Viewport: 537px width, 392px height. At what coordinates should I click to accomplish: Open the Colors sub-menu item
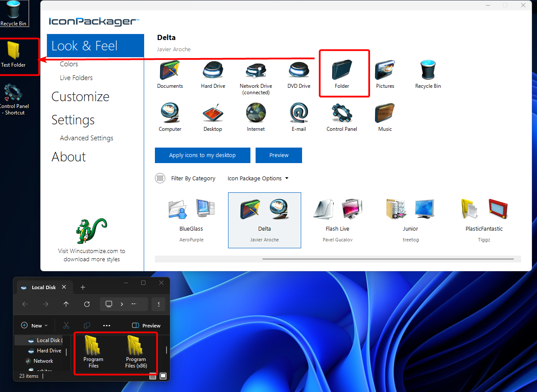pos(69,64)
